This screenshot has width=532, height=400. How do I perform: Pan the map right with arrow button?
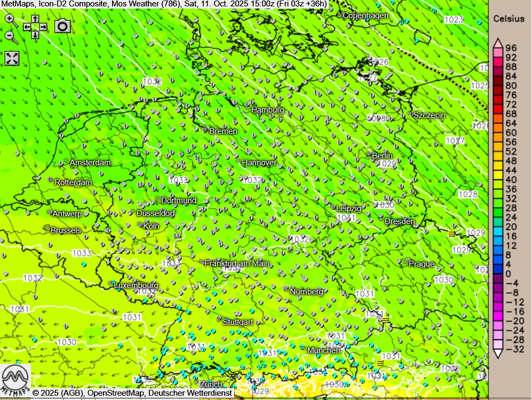tap(43, 27)
